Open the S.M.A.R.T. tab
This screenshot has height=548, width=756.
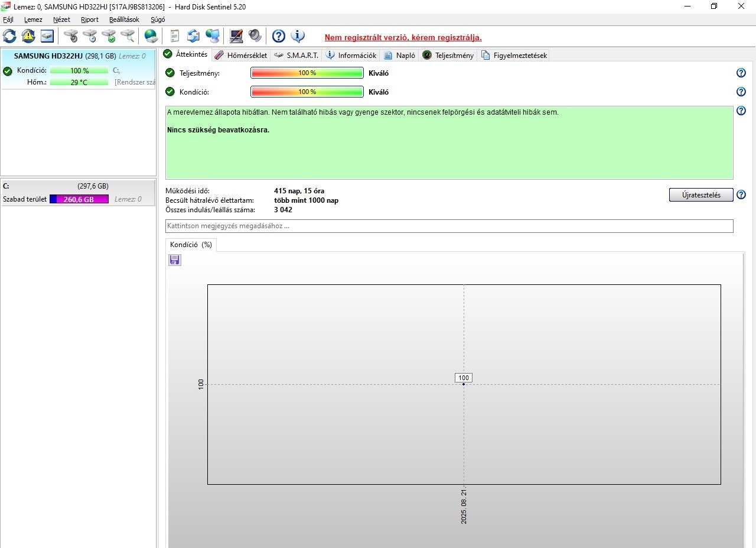[x=296, y=55]
